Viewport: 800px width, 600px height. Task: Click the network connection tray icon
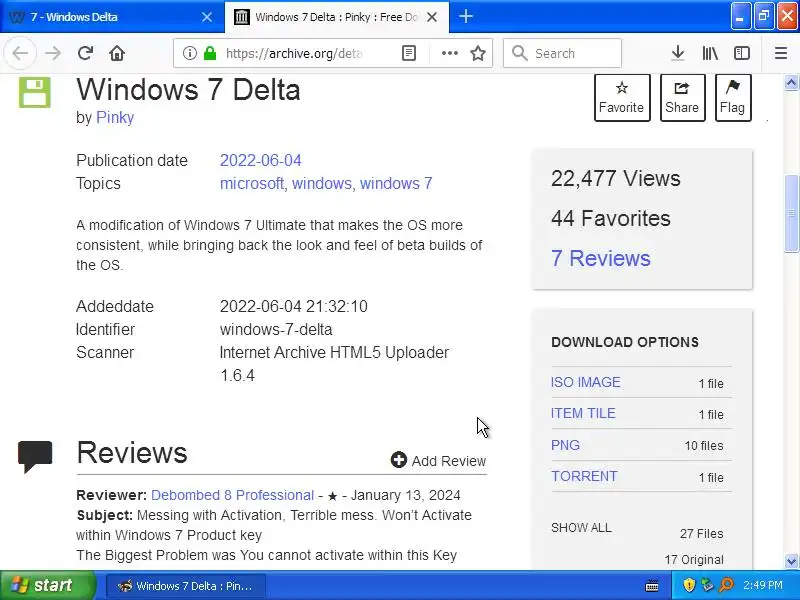tap(707, 585)
